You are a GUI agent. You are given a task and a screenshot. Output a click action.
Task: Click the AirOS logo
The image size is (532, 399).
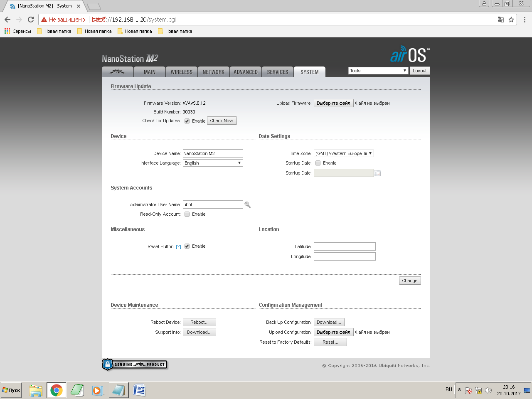tap(410, 54)
